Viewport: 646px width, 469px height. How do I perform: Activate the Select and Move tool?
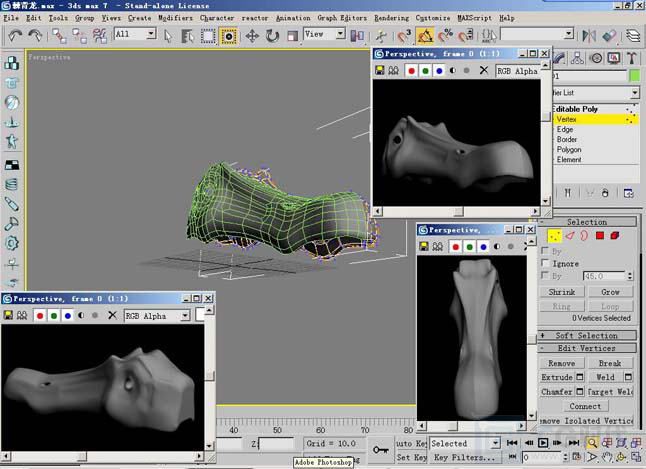[252, 36]
